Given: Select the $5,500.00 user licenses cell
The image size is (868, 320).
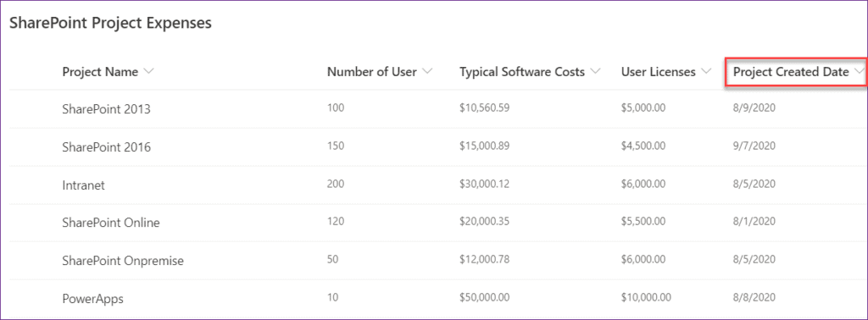Looking at the screenshot, I should click(644, 222).
